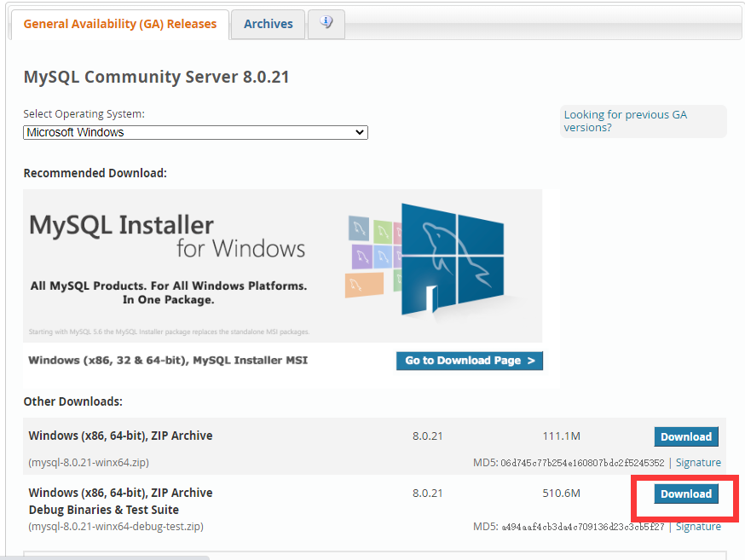
Task: Open the info icon tab
Action: (x=326, y=23)
